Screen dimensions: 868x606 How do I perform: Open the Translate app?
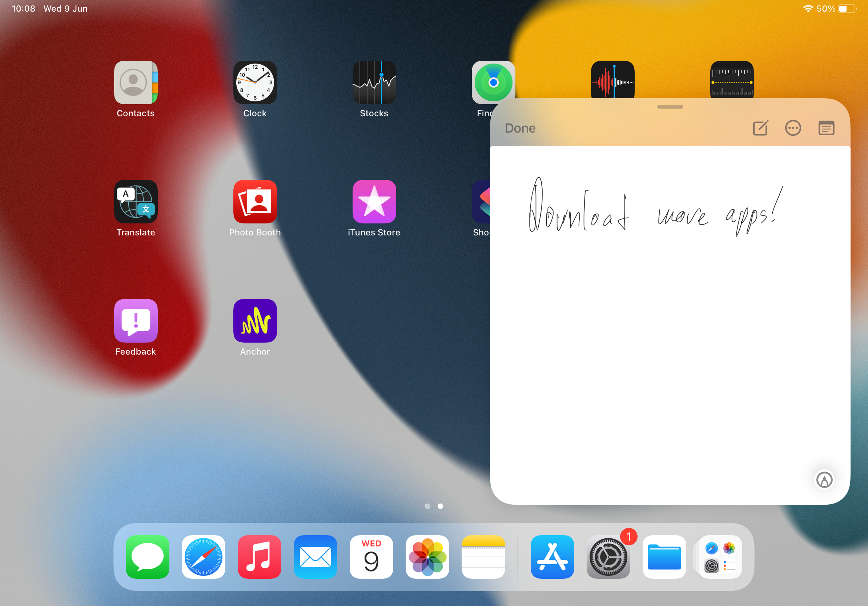(x=136, y=201)
